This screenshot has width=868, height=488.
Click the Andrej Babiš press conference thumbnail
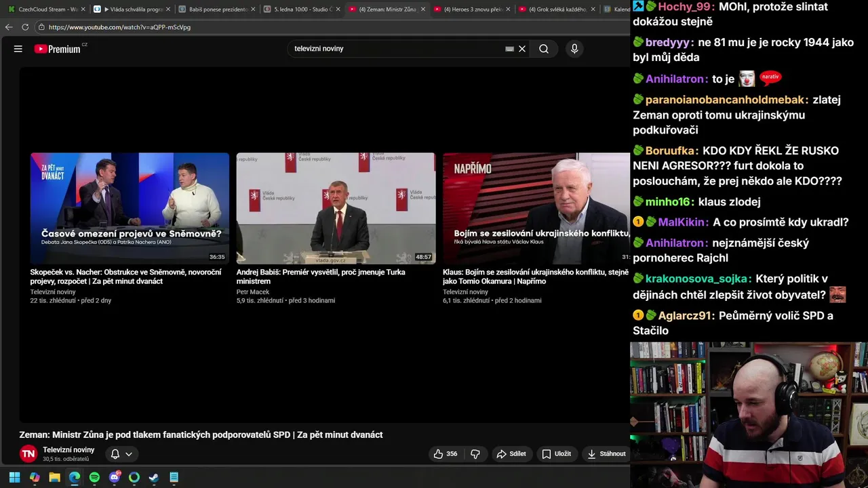[x=336, y=208]
